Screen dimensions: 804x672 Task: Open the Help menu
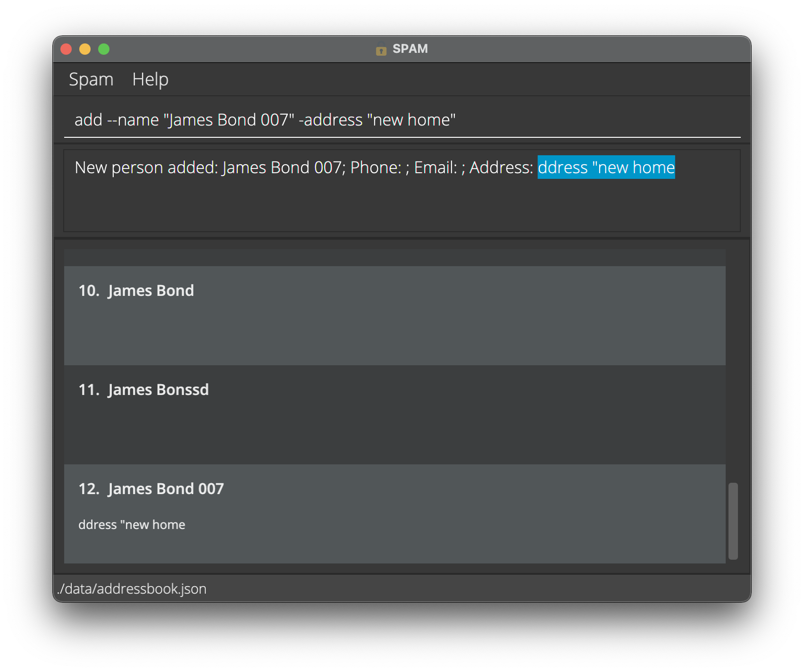pos(150,79)
